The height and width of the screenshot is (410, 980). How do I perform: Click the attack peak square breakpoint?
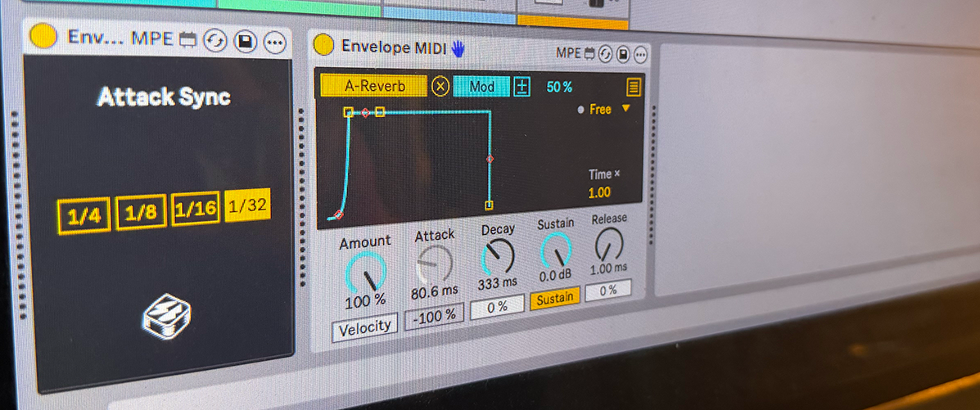[x=348, y=112]
